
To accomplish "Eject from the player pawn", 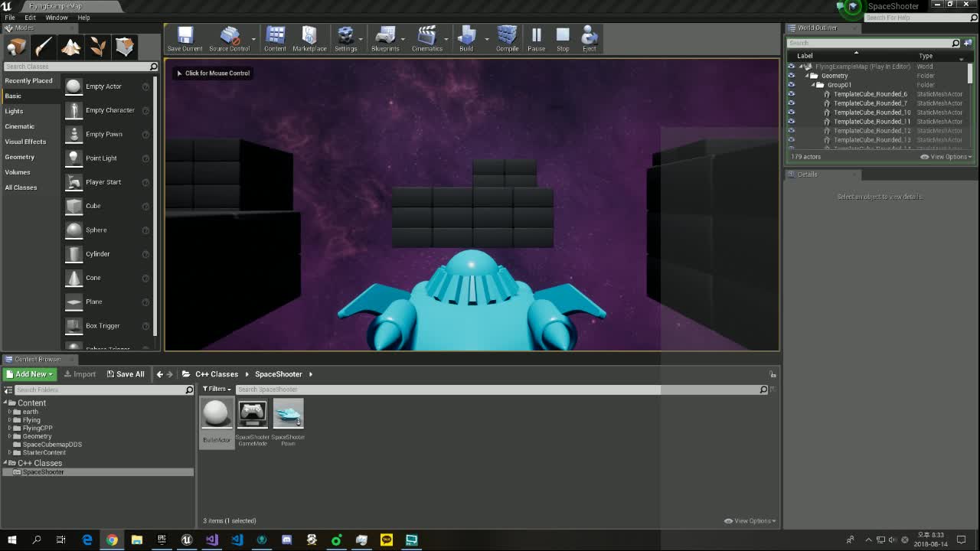I will coord(589,39).
